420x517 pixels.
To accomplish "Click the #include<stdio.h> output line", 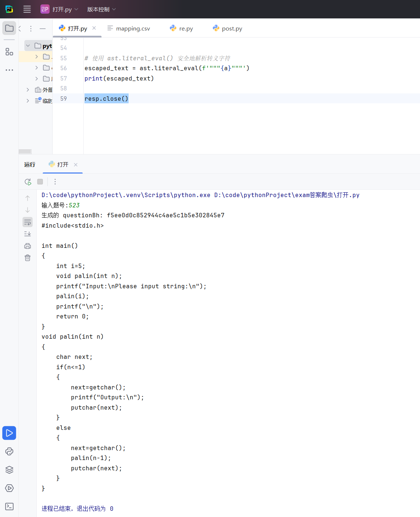I will coord(73,225).
